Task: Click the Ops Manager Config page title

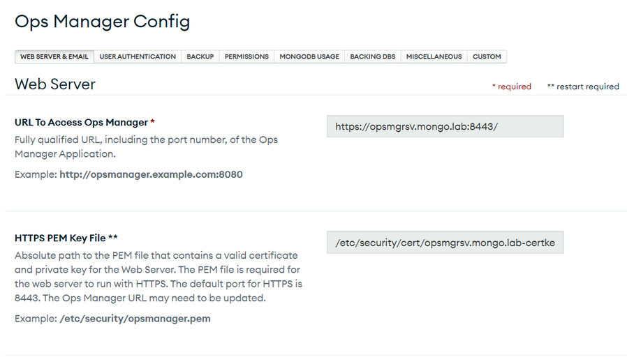Action: 103,22
